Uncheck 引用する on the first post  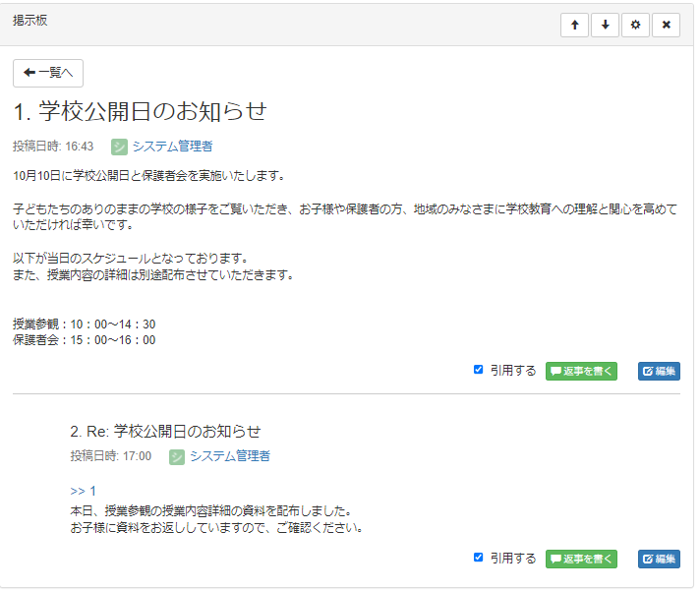(x=479, y=370)
